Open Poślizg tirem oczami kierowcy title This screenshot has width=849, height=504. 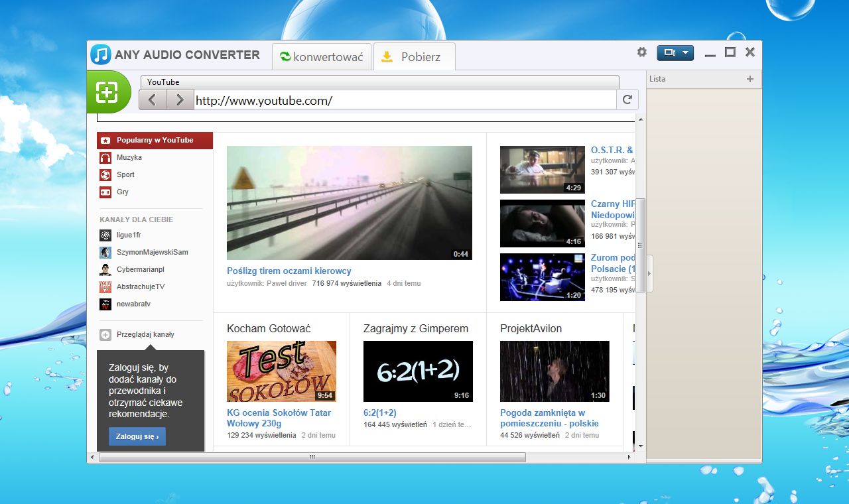[x=289, y=271]
